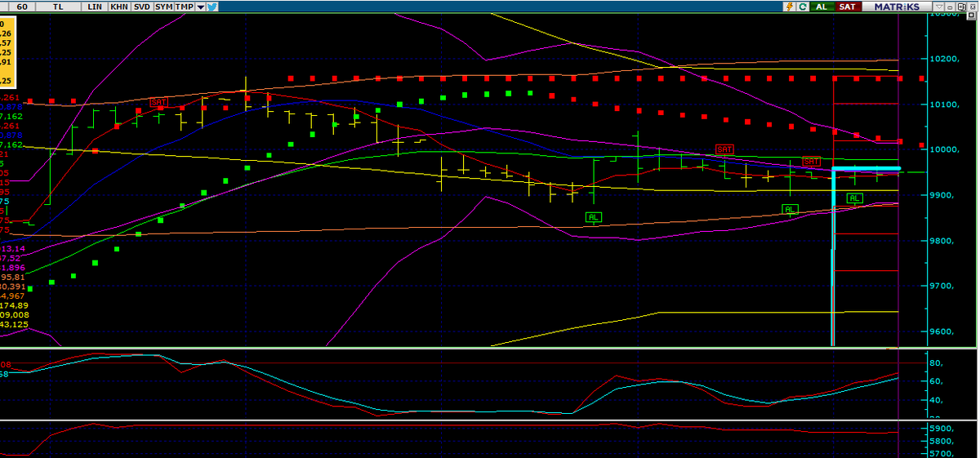Click the 60 level on the oscillator axis
This screenshot has width=980, height=458.
tap(937, 381)
